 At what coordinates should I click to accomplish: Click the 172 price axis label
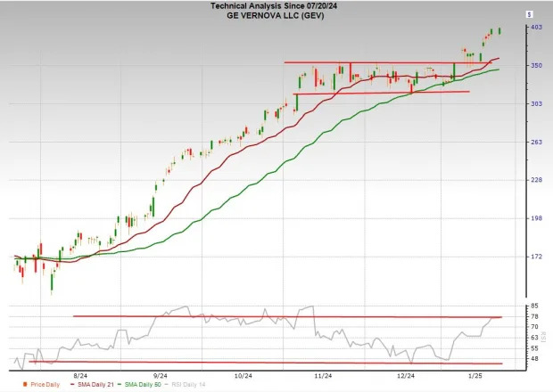(536, 257)
